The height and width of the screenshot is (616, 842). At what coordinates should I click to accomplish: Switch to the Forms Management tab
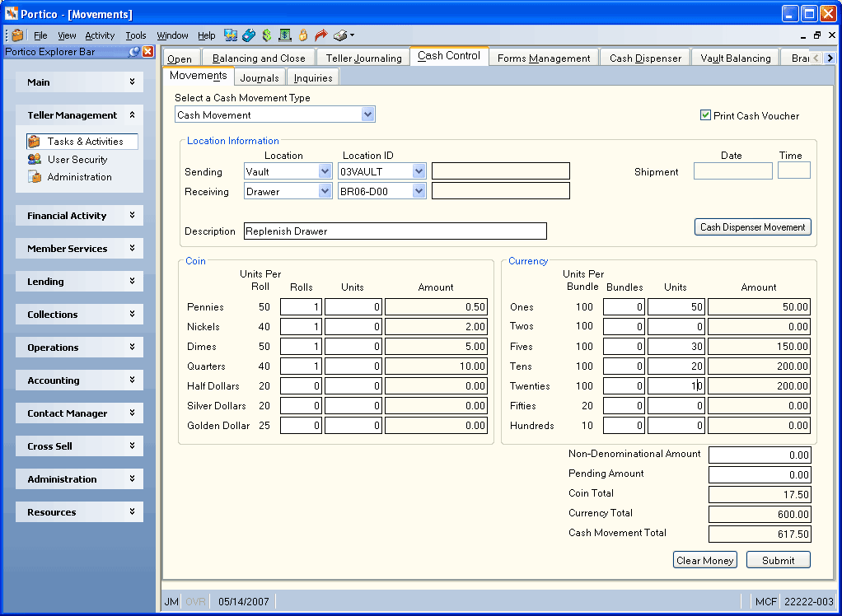[x=544, y=58]
